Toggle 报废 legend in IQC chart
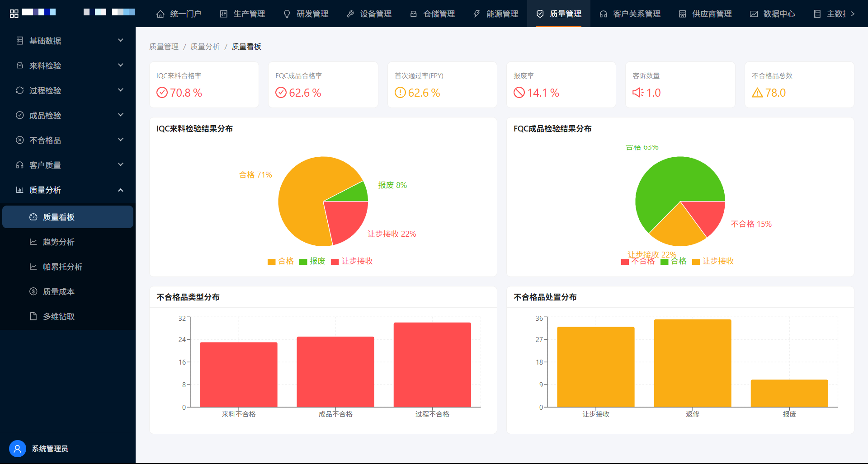Viewport: 868px width, 464px height. (x=312, y=261)
